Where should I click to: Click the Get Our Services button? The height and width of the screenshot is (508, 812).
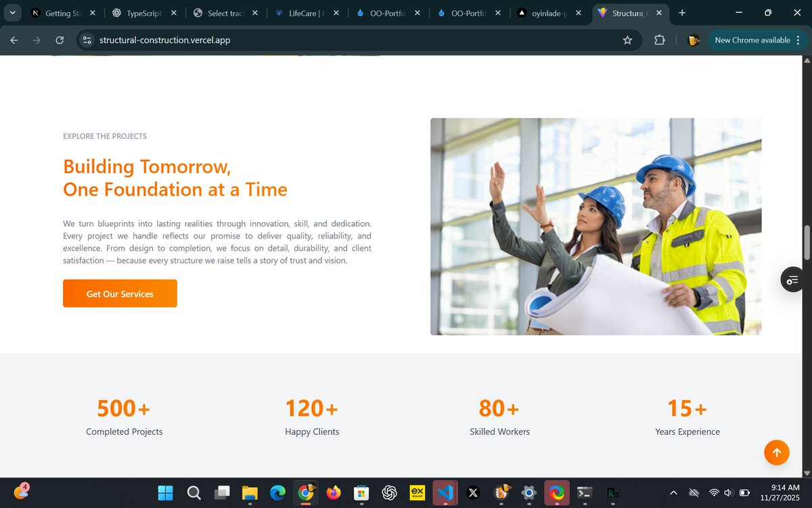[x=120, y=293]
